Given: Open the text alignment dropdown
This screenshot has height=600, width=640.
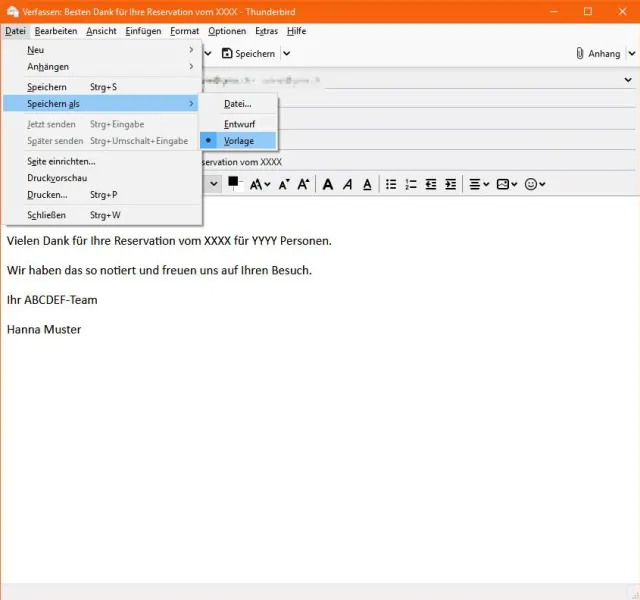Looking at the screenshot, I should (x=479, y=185).
